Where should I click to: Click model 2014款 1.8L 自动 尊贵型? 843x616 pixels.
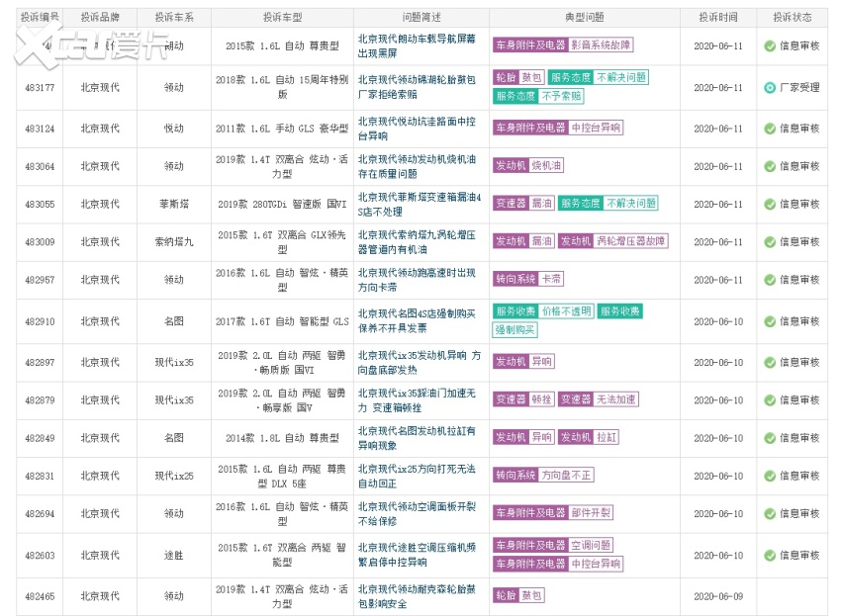[x=282, y=438]
